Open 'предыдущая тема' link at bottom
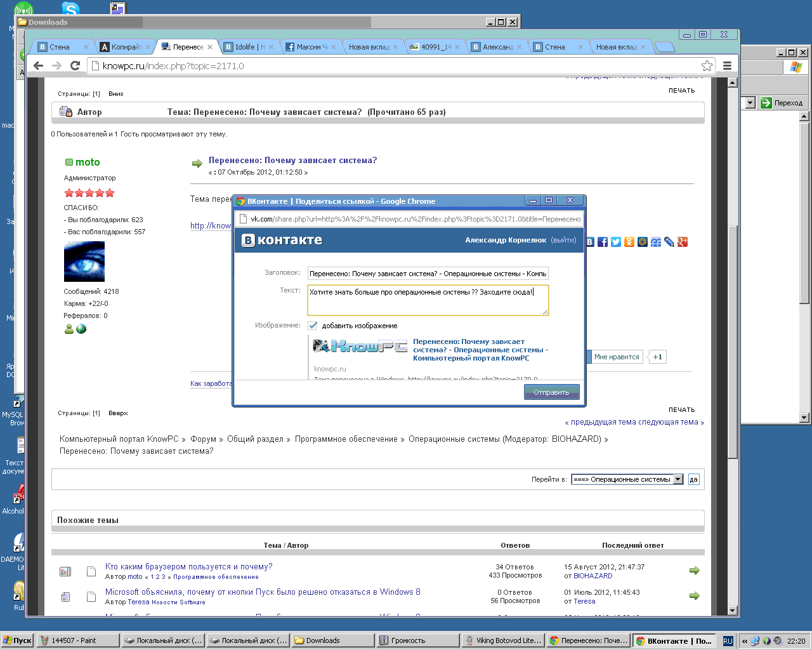 (x=603, y=422)
